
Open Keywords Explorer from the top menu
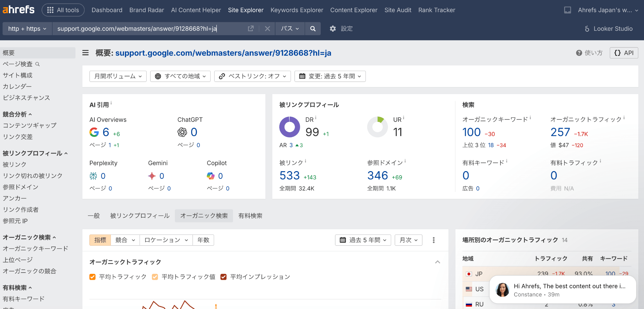point(297,10)
